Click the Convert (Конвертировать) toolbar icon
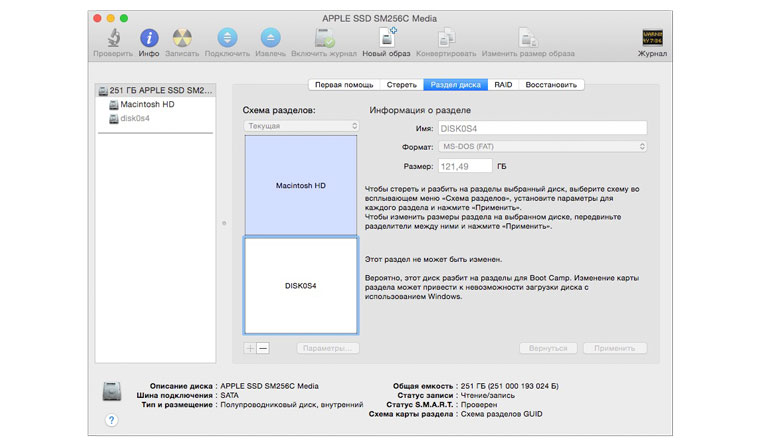760x446 pixels. click(x=446, y=38)
